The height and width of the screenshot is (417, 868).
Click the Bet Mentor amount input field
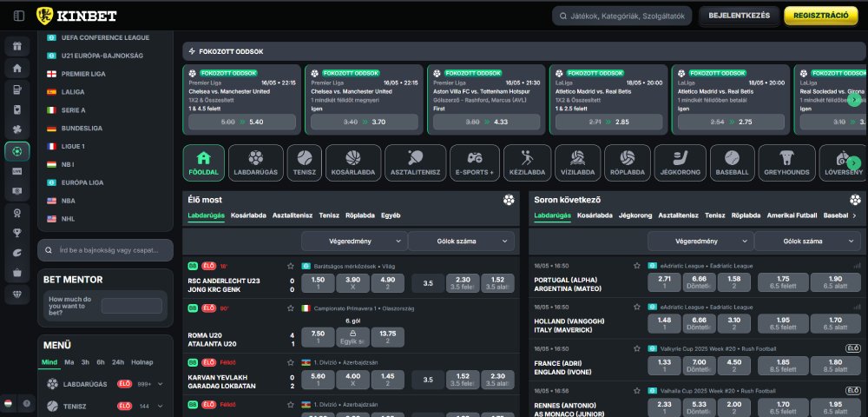click(x=131, y=306)
